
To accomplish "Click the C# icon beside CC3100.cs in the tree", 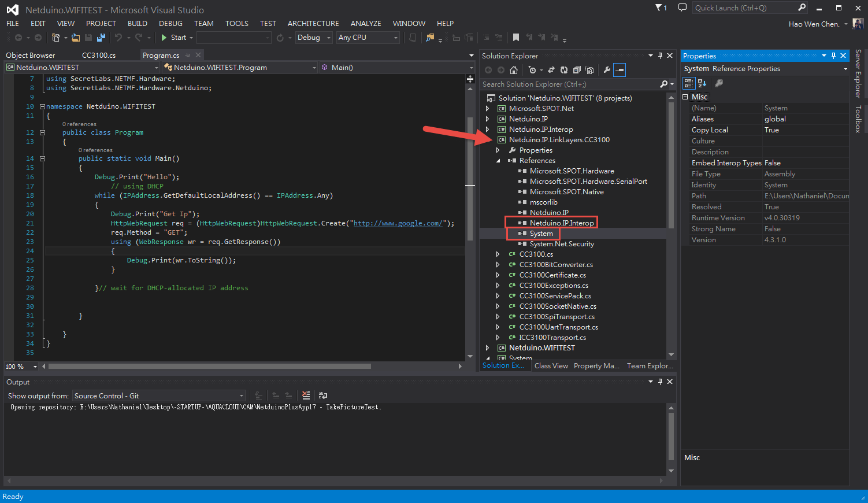I will click(512, 254).
